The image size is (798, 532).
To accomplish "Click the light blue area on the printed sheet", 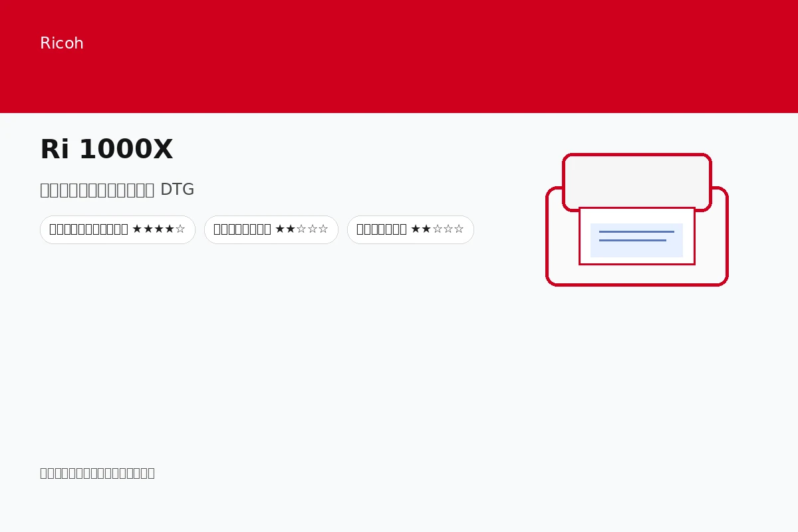I will pos(636,240).
